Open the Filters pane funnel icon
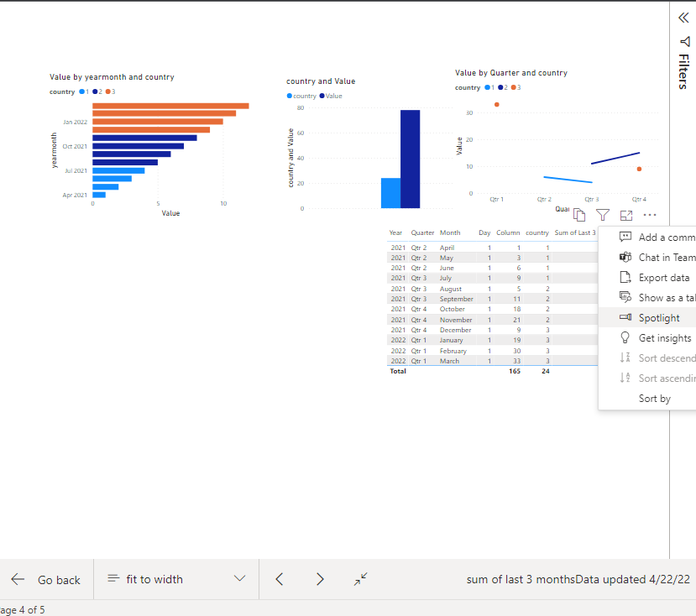The image size is (696, 616). point(685,42)
